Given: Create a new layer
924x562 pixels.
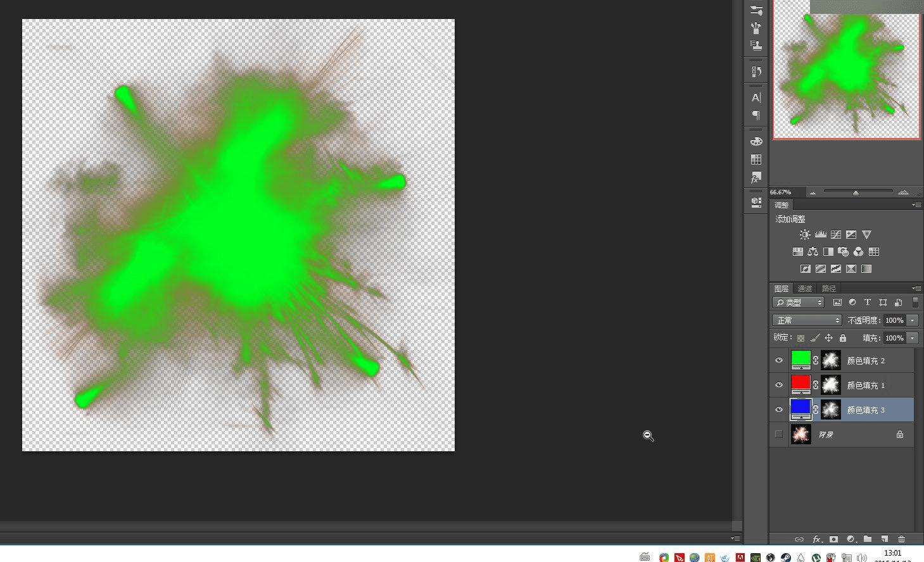Looking at the screenshot, I should 885,539.
